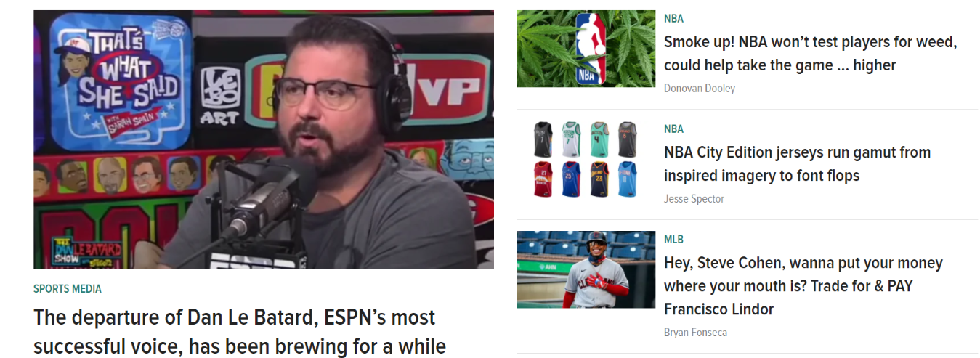This screenshot has height=358, width=980.
Task: Open NBA City Edition jerseys headline
Action: pos(797,164)
